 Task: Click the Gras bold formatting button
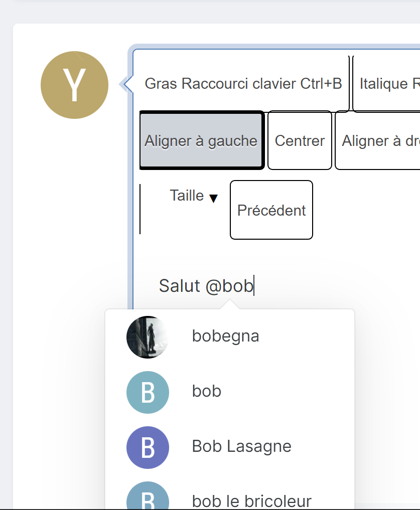243,84
